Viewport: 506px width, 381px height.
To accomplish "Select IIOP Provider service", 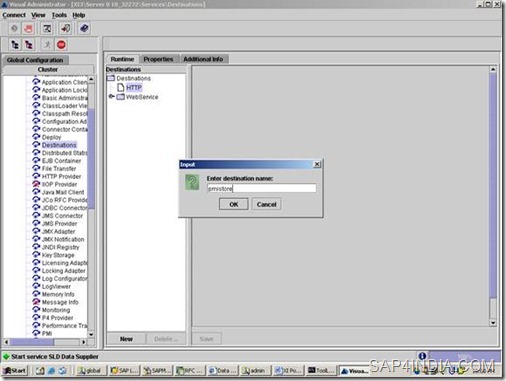I will pyautogui.click(x=59, y=184).
